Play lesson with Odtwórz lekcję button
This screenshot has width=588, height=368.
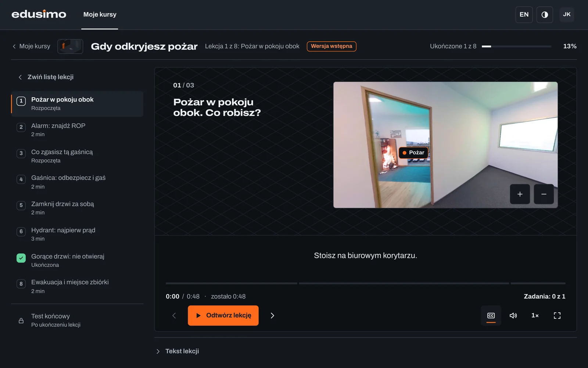223,315
